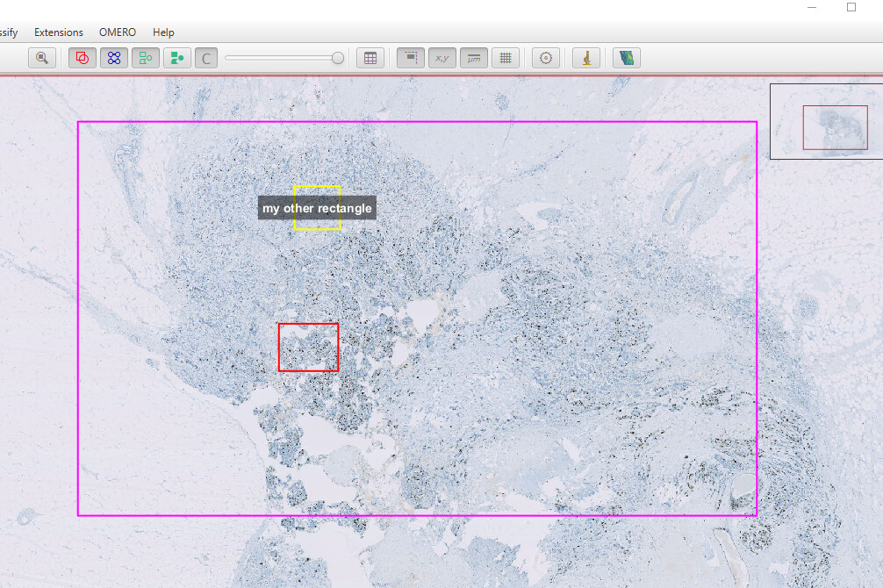Viewport: 883px width, 588px height.
Task: Show cursor location coordinates
Action: 441,57
